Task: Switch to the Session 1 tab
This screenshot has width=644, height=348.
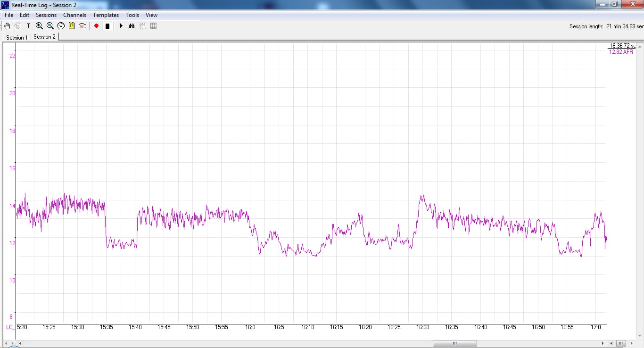Action: point(17,37)
